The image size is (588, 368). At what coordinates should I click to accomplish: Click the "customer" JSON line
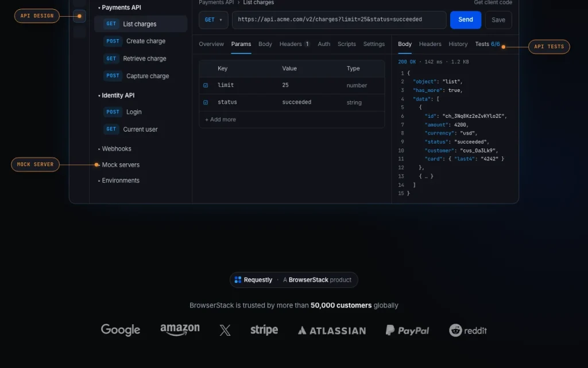point(461,151)
